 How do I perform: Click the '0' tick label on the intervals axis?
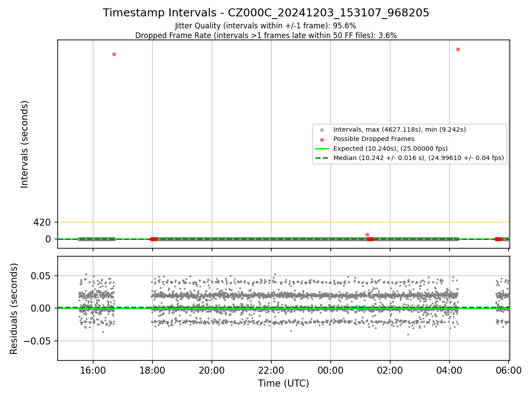point(48,239)
